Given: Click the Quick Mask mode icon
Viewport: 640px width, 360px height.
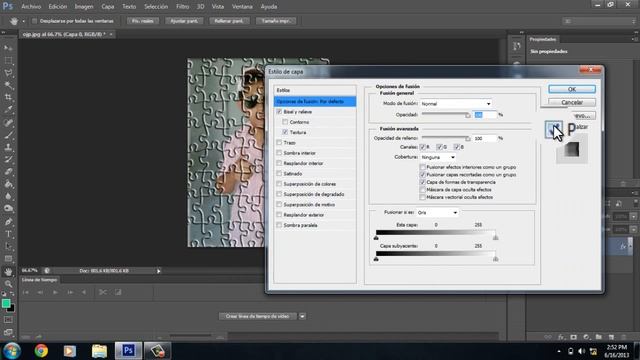Looking at the screenshot, I should click(8, 320).
